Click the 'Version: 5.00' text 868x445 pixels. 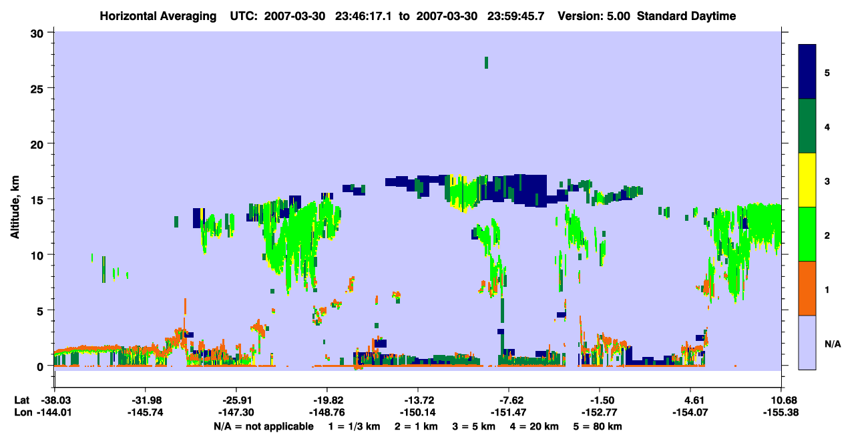click(594, 16)
